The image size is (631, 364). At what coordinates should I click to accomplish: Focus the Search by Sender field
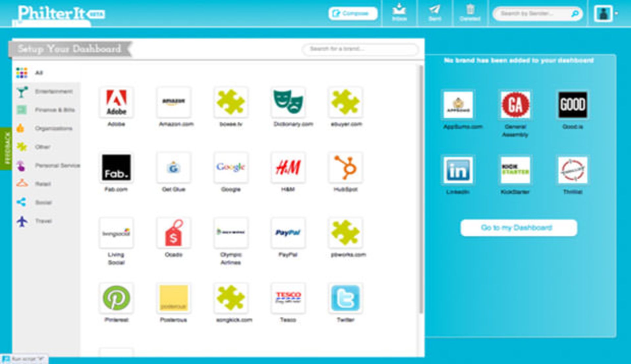(538, 14)
